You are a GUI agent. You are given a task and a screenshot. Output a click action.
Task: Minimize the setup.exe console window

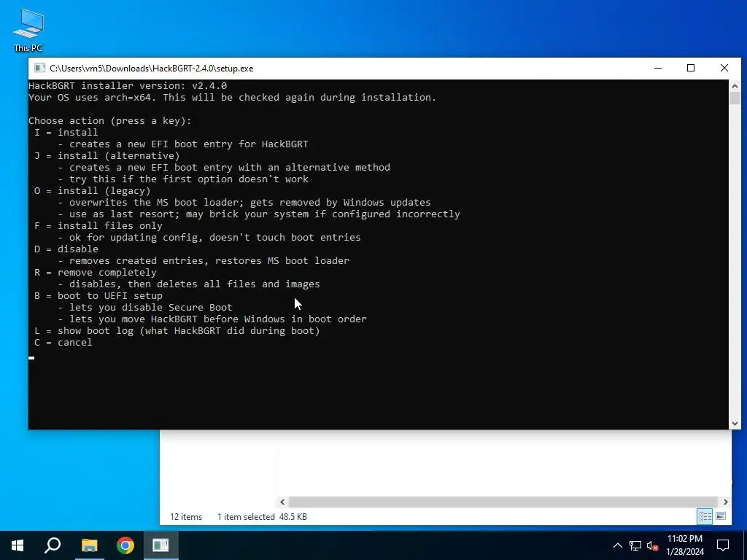point(658,68)
